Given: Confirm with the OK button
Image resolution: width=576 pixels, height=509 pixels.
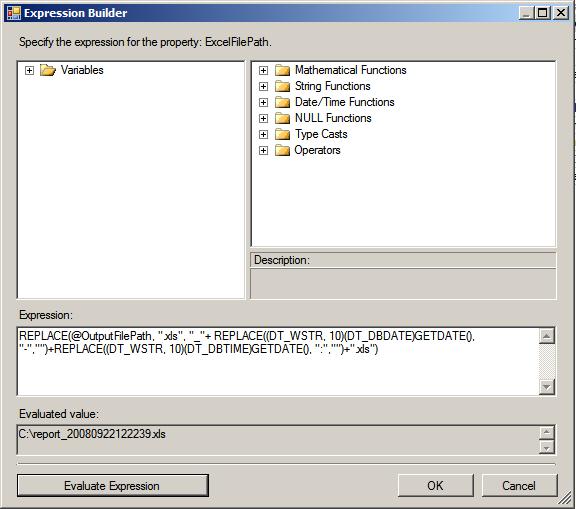Looking at the screenshot, I should click(435, 485).
